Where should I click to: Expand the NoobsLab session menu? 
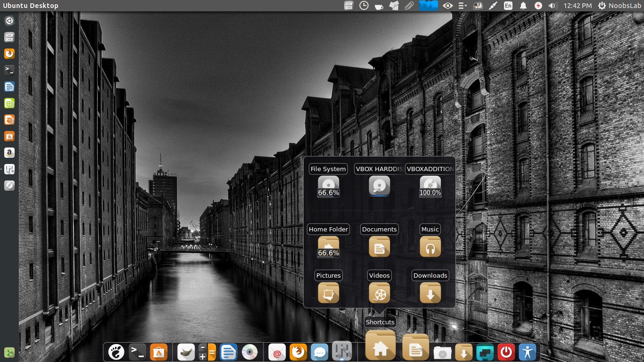click(621, 6)
